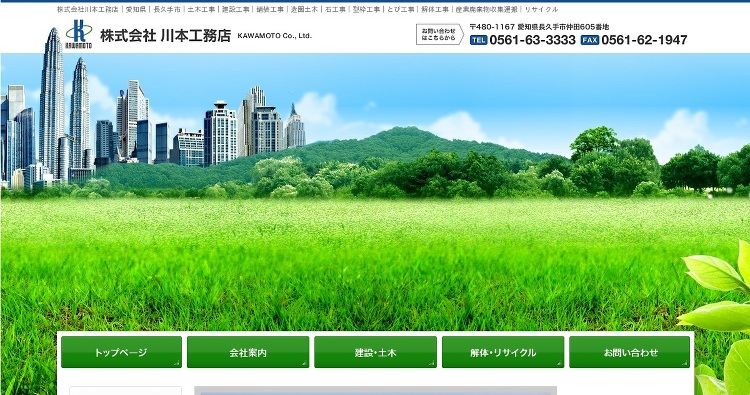Click the 愛知県 keyword in top line
This screenshot has width=750, height=395.
point(136,10)
